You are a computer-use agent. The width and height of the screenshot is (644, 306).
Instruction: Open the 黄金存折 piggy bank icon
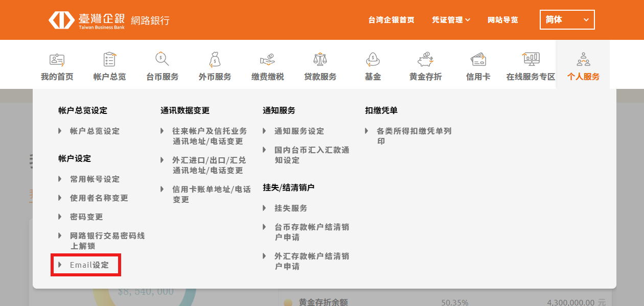pyautogui.click(x=425, y=60)
